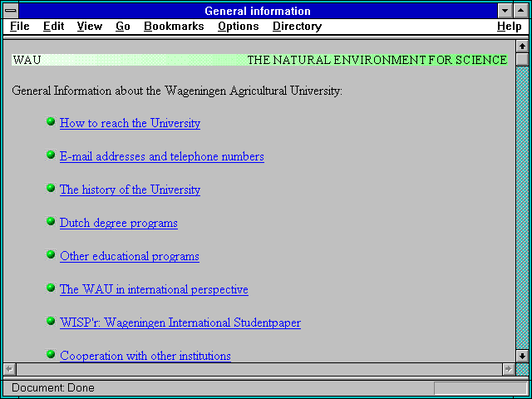Click green bullet beside Dutch degree programs
Viewport: 532px width, 399px height.
tap(51, 221)
